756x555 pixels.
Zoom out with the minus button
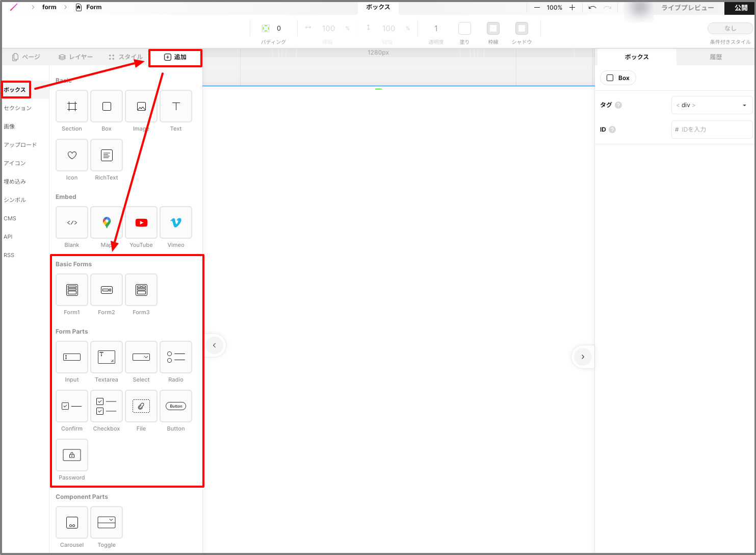point(537,8)
